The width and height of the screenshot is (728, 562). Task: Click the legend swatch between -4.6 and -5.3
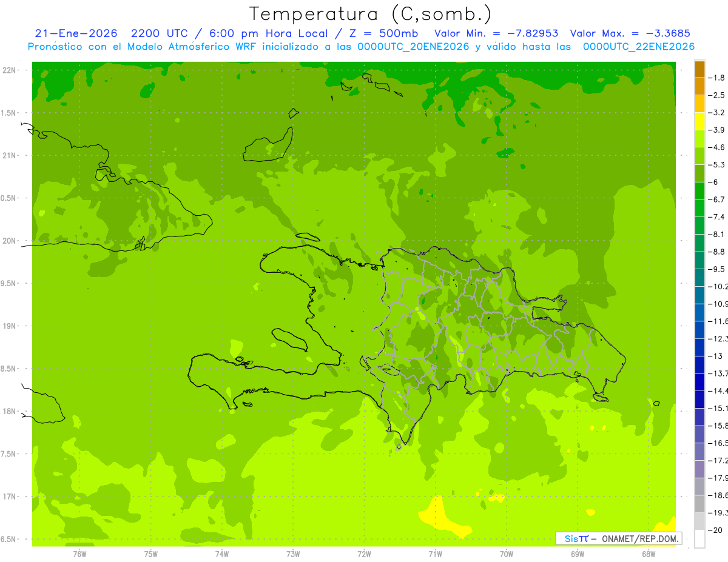699,156
